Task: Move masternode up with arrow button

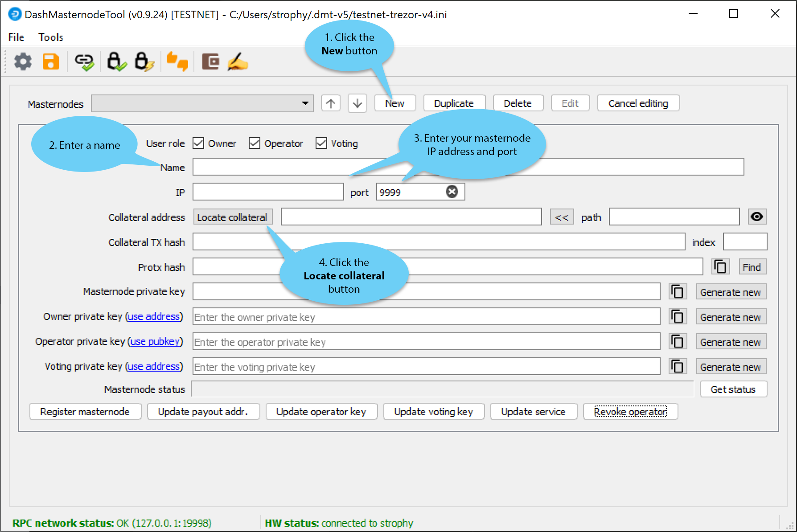Action: coord(330,103)
